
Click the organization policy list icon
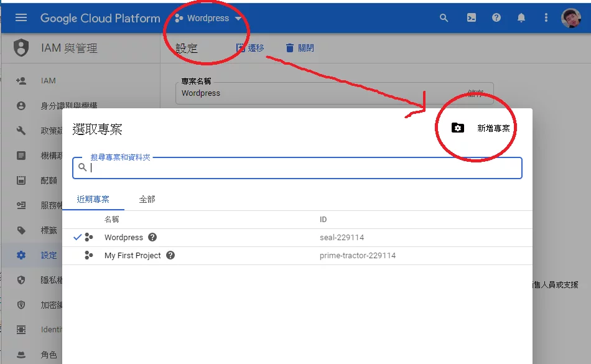pos(21,156)
